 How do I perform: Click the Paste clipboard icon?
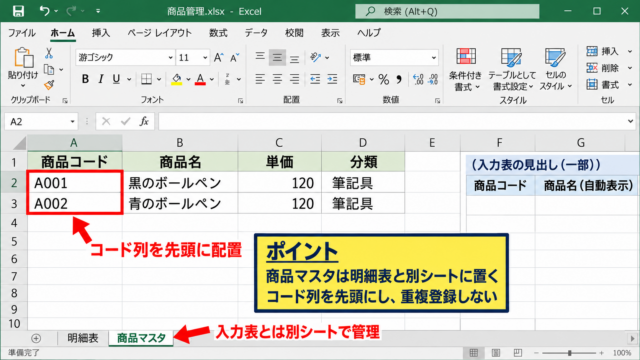tap(24, 58)
